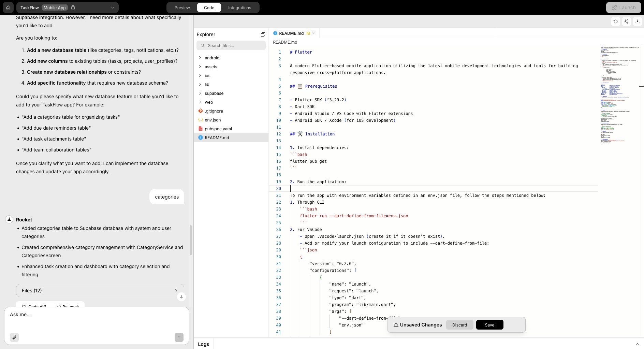Viewport: 644px width, 349px height.
Task: Click the send message arrow button
Action: coord(179,337)
